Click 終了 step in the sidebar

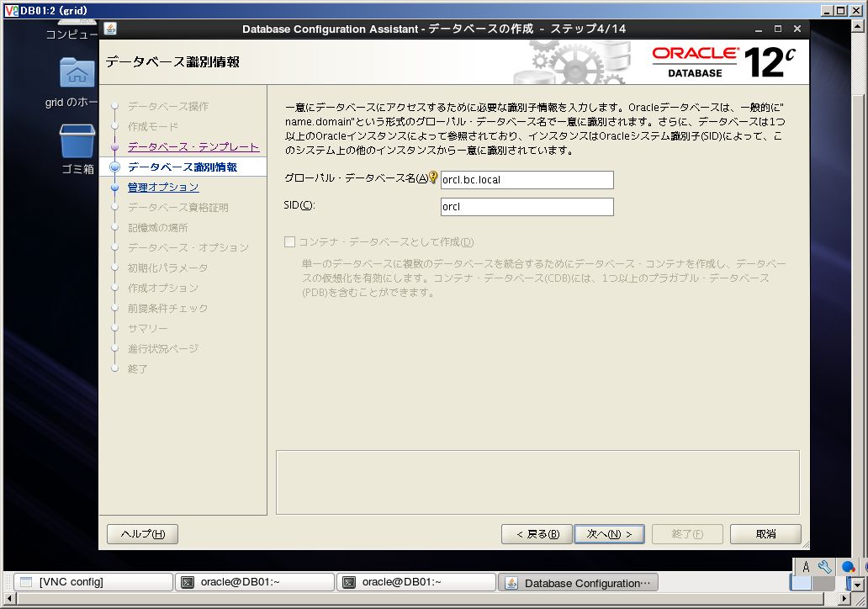137,368
